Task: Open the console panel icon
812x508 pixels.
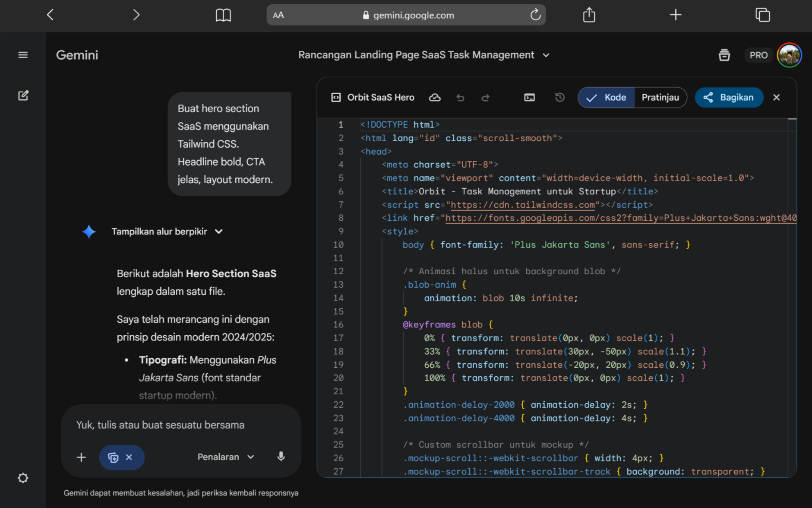Action: (529, 98)
